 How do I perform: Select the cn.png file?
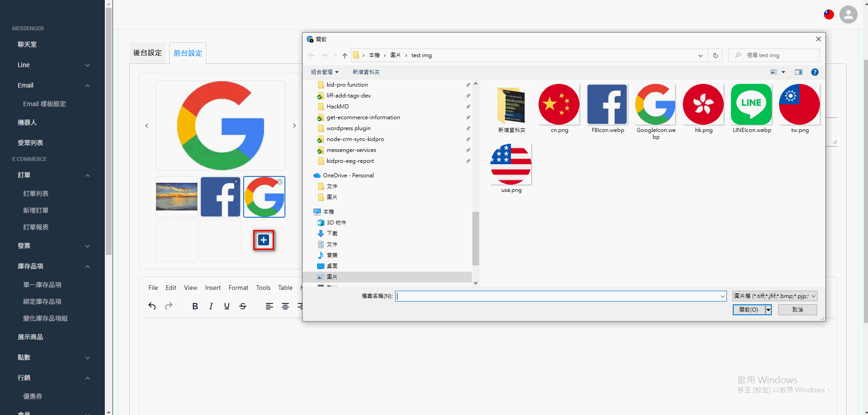pyautogui.click(x=559, y=109)
